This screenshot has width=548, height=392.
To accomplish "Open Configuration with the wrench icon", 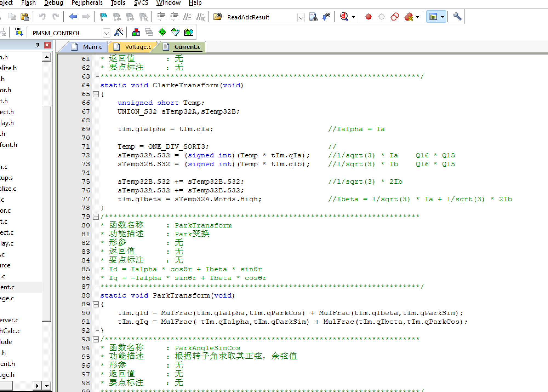I will [x=457, y=17].
